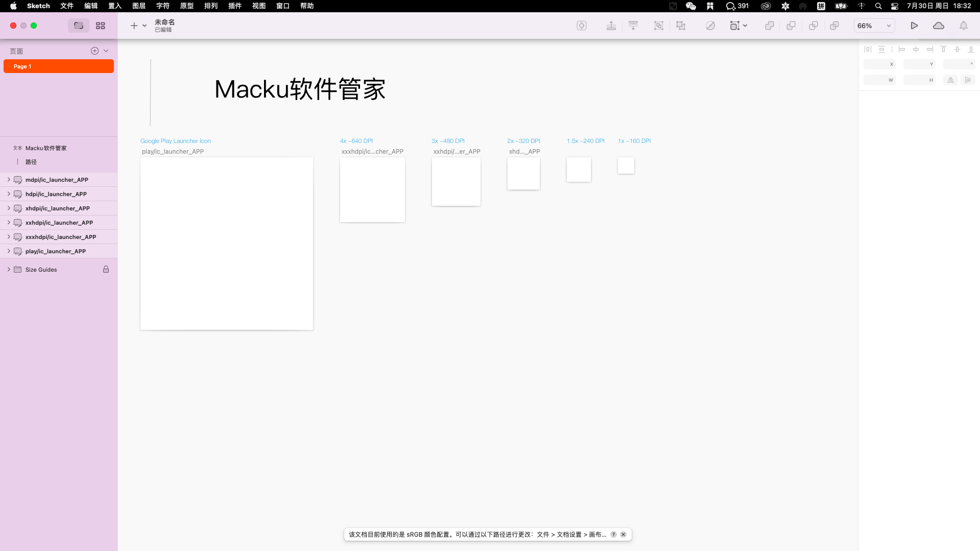Click the Send Backward toolbar icon
Screen dimensions: 980x551
[x=633, y=26]
